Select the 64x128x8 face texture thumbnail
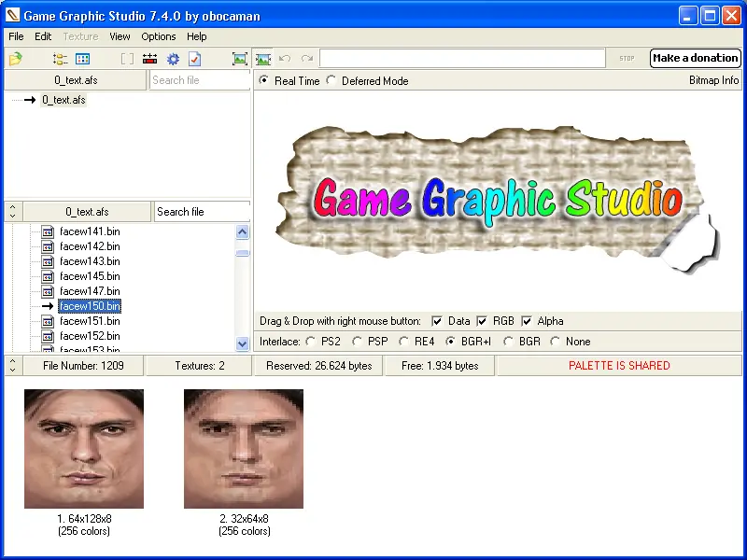747x560 pixels. pos(84,449)
